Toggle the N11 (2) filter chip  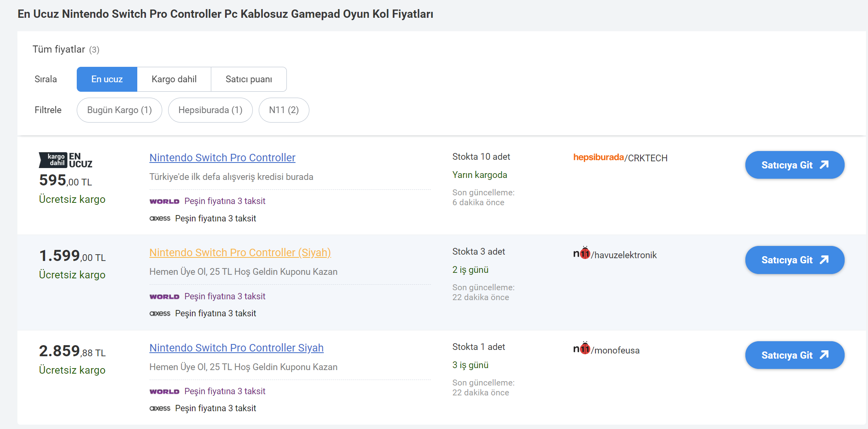[284, 110]
